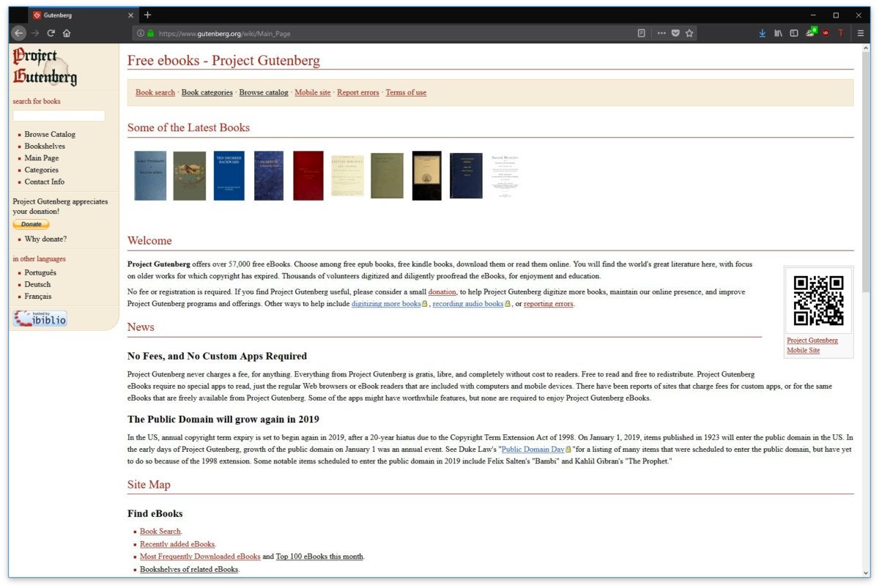Image resolution: width=879 pixels, height=588 pixels.
Task: Click the ibiblio hosted-by badge
Action: coord(40,319)
